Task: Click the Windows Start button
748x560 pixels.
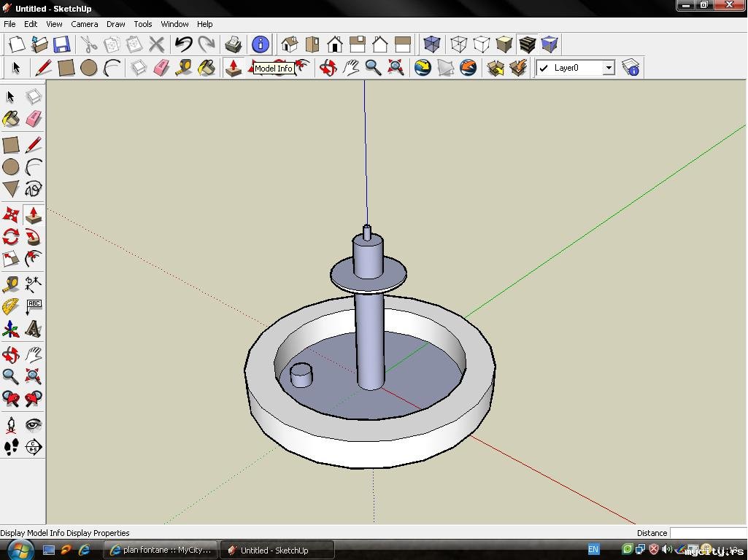Action: click(20, 550)
